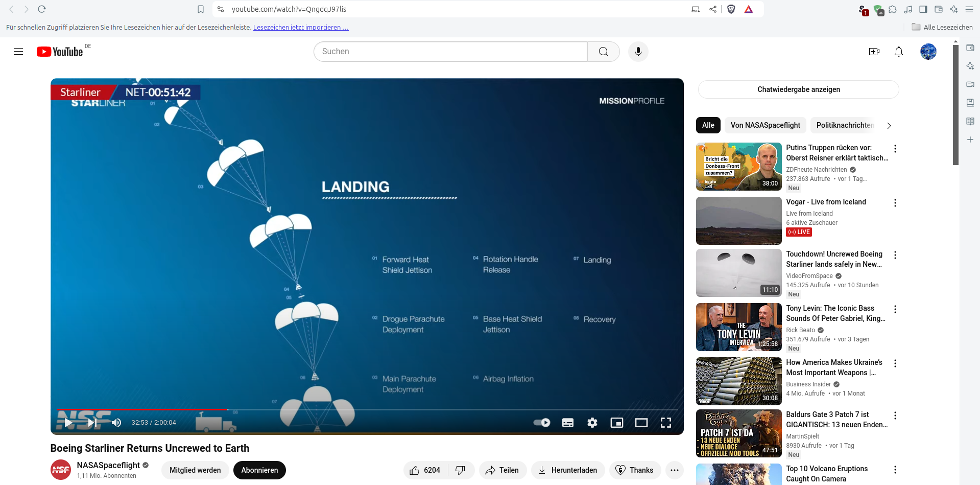Open the create video icon
This screenshot has width=980, height=485.
(874, 52)
